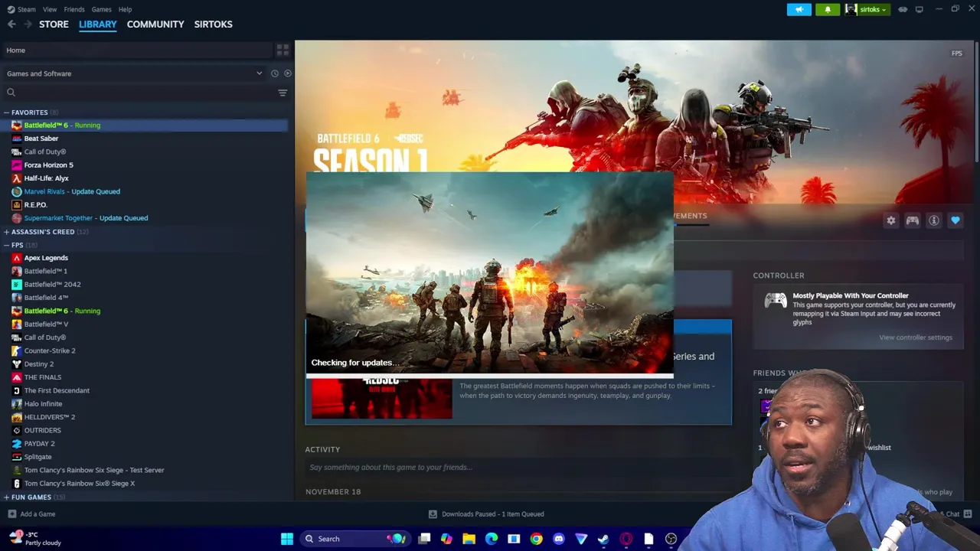Switch library to grid view icon
Viewport: 980px width, 551px height.
[x=283, y=51]
